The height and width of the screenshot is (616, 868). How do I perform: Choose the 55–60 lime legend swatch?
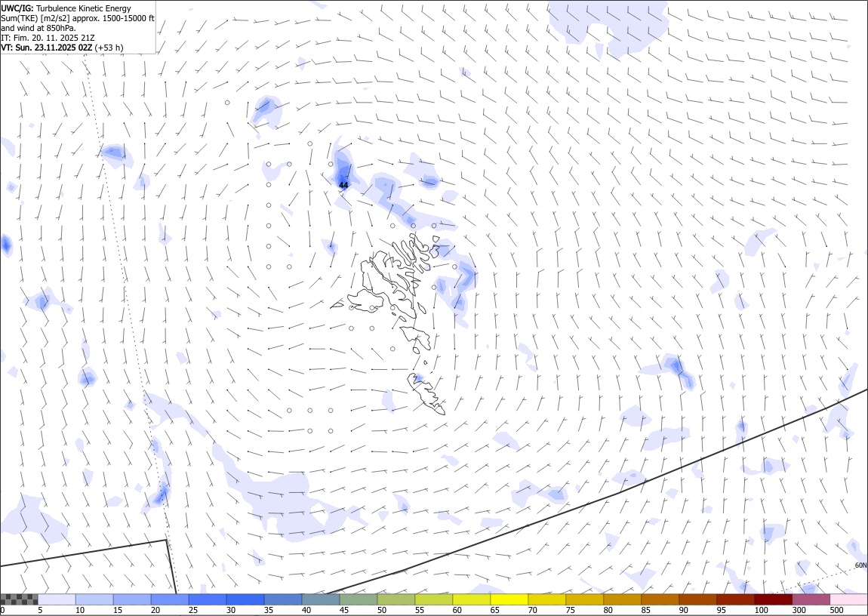pyautogui.click(x=433, y=599)
